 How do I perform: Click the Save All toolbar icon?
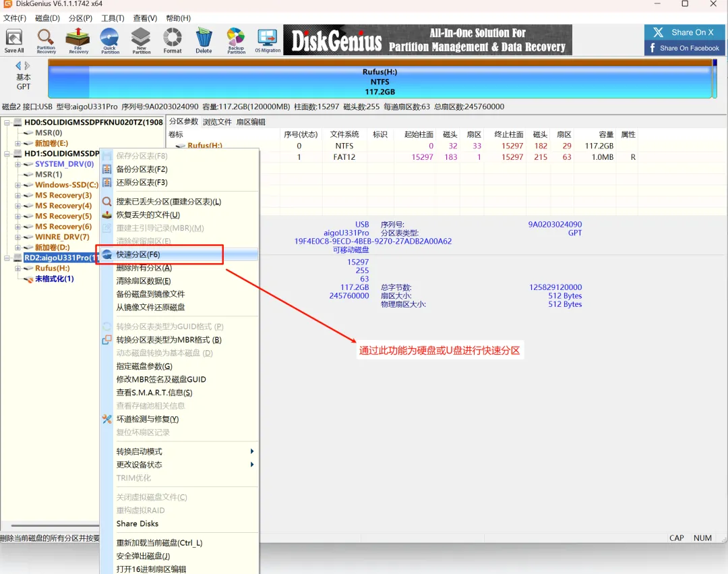pos(14,40)
